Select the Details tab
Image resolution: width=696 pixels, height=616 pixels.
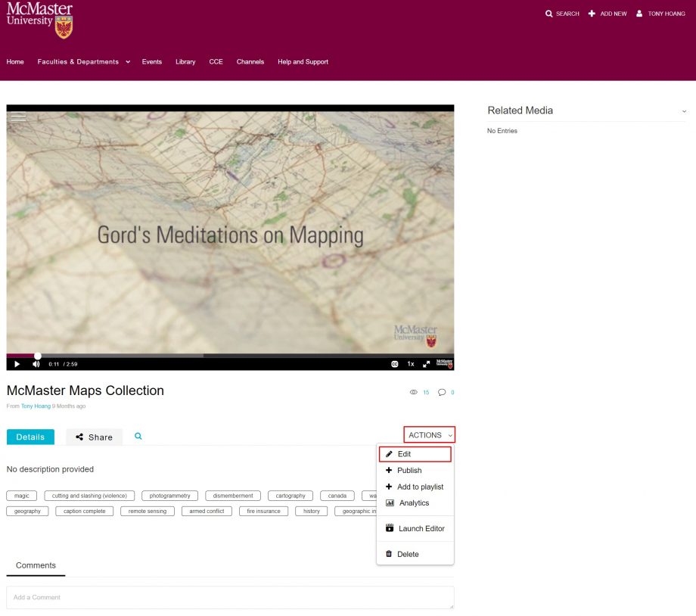[x=30, y=437]
